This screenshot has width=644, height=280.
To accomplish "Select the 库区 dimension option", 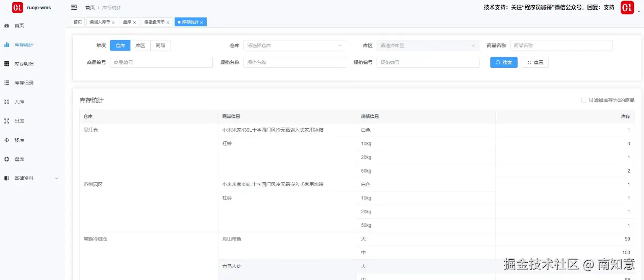I will pos(141,46).
